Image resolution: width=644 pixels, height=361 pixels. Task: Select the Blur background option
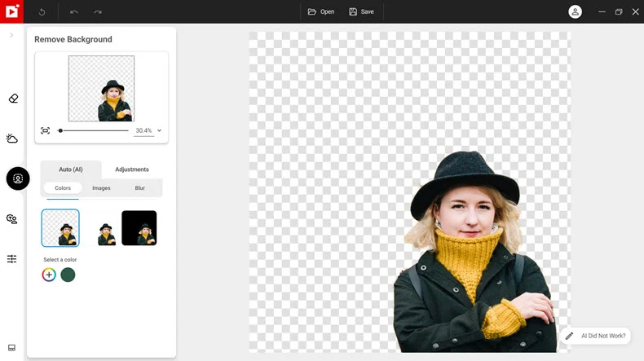140,188
